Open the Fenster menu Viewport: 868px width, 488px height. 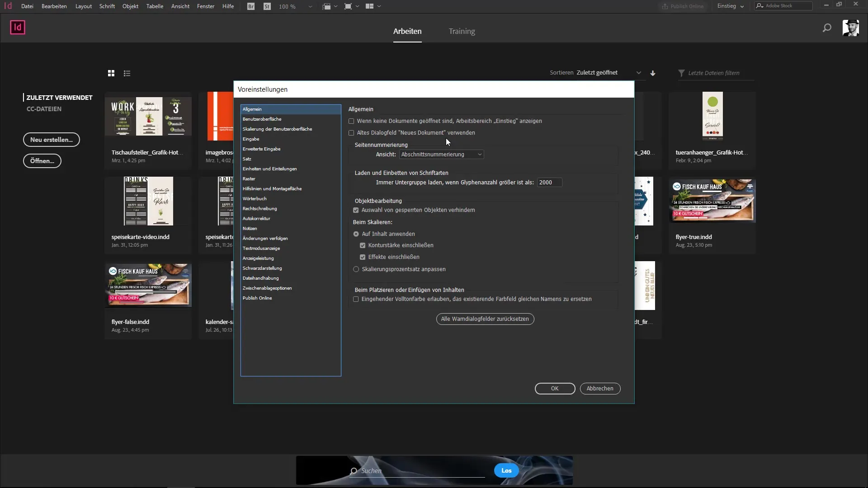pyautogui.click(x=205, y=6)
